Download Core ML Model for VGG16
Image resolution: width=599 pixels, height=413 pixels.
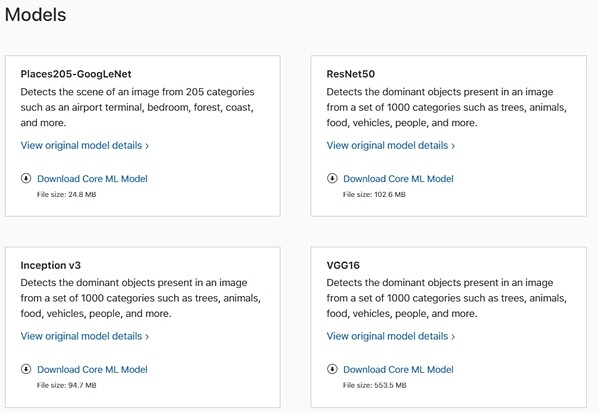click(x=398, y=369)
